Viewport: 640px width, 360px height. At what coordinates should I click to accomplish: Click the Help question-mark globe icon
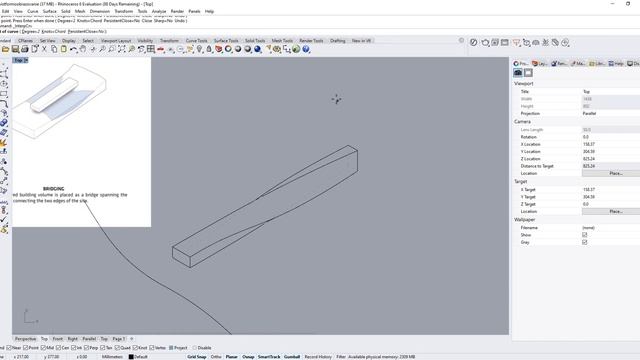click(306, 49)
